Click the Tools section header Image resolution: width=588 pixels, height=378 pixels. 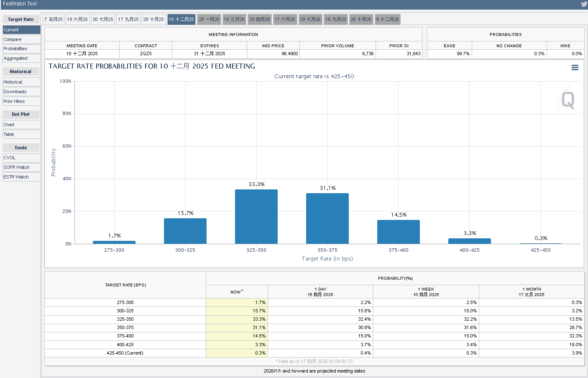(x=21, y=148)
